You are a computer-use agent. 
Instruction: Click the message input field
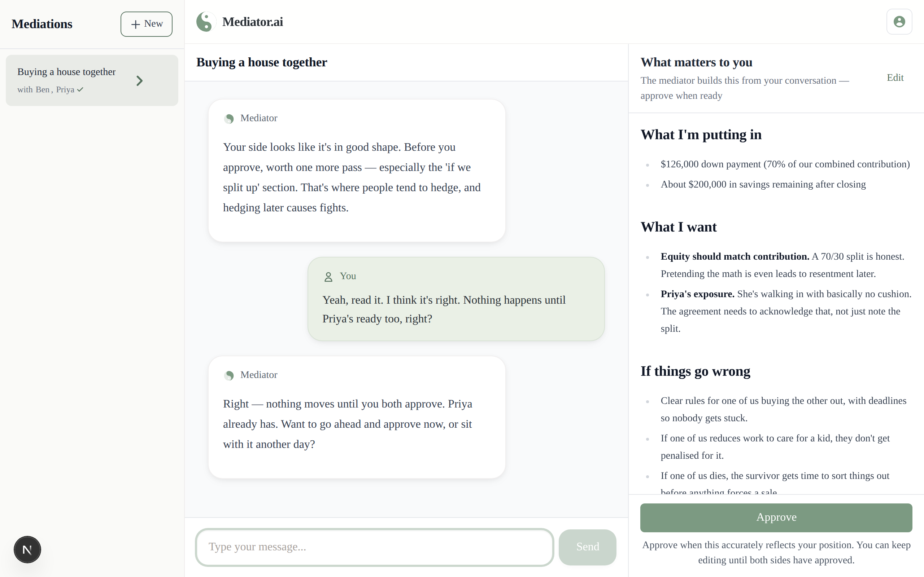374,547
